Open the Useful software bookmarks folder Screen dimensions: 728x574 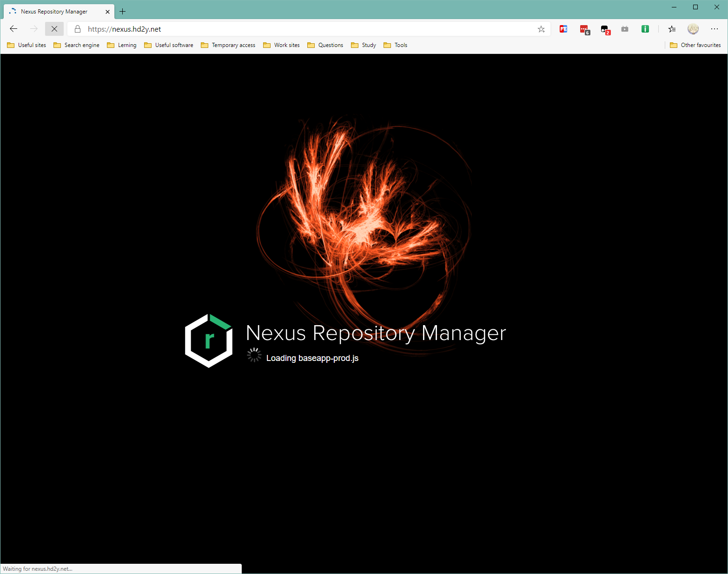click(x=169, y=45)
